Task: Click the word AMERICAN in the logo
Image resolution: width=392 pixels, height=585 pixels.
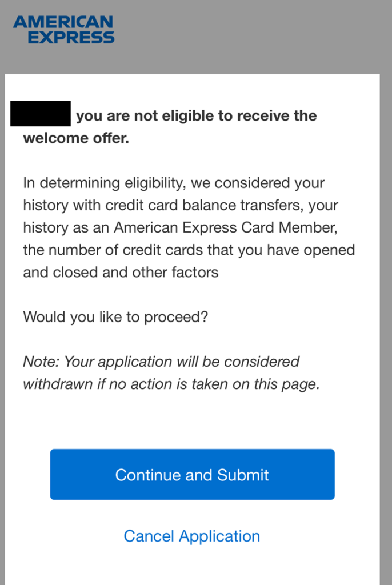Action: coord(63,22)
